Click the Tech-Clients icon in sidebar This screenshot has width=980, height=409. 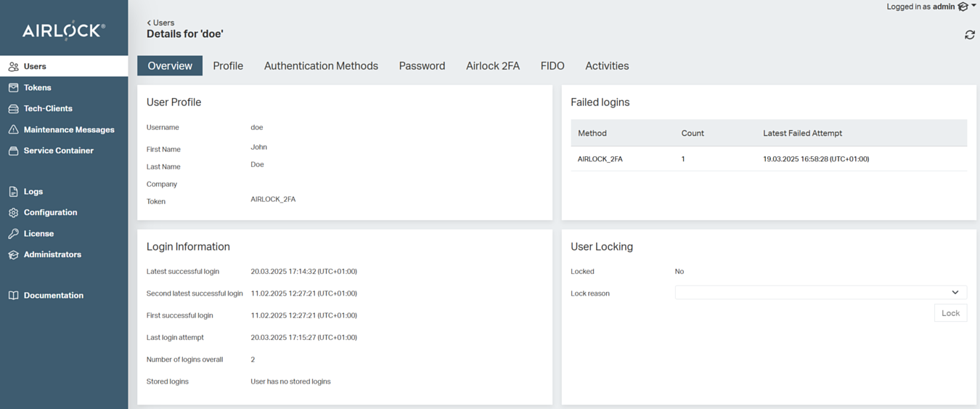click(13, 109)
